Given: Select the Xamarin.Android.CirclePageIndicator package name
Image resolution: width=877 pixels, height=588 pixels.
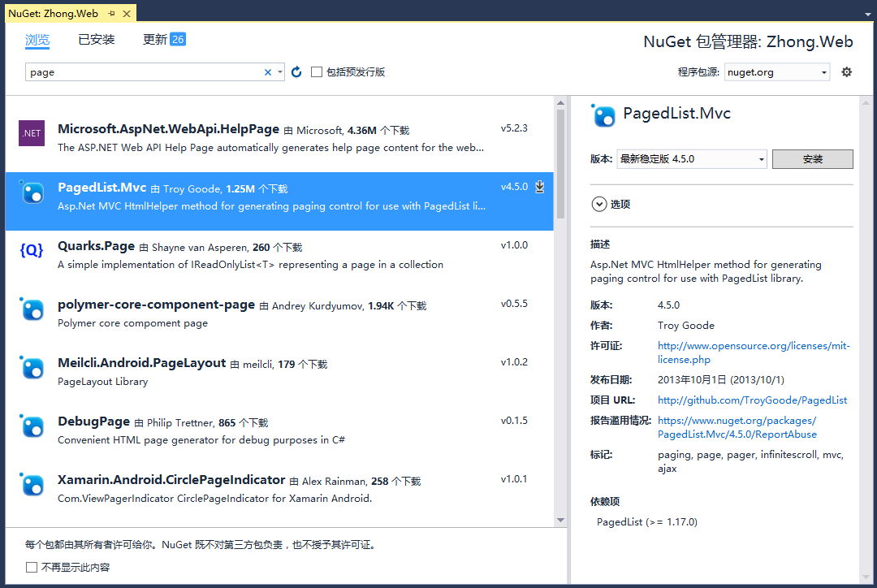Looking at the screenshot, I should 171,480.
